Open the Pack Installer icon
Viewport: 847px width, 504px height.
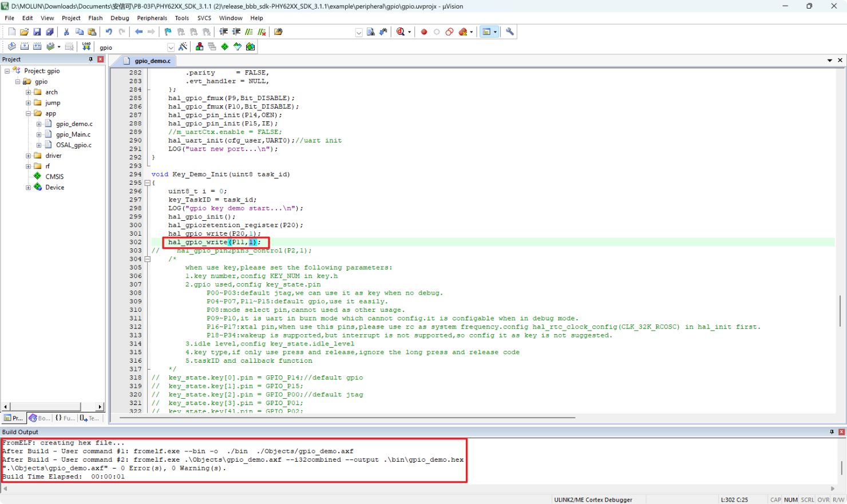click(251, 47)
